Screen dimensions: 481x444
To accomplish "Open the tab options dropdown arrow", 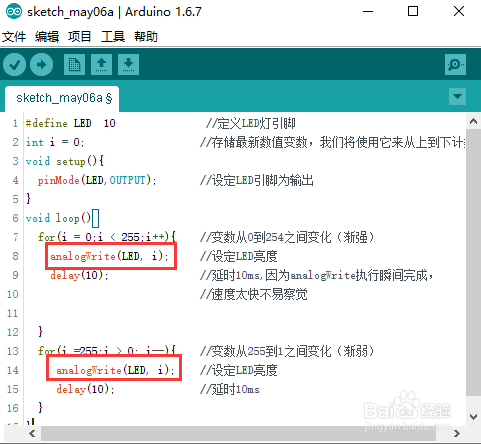I will [x=457, y=97].
